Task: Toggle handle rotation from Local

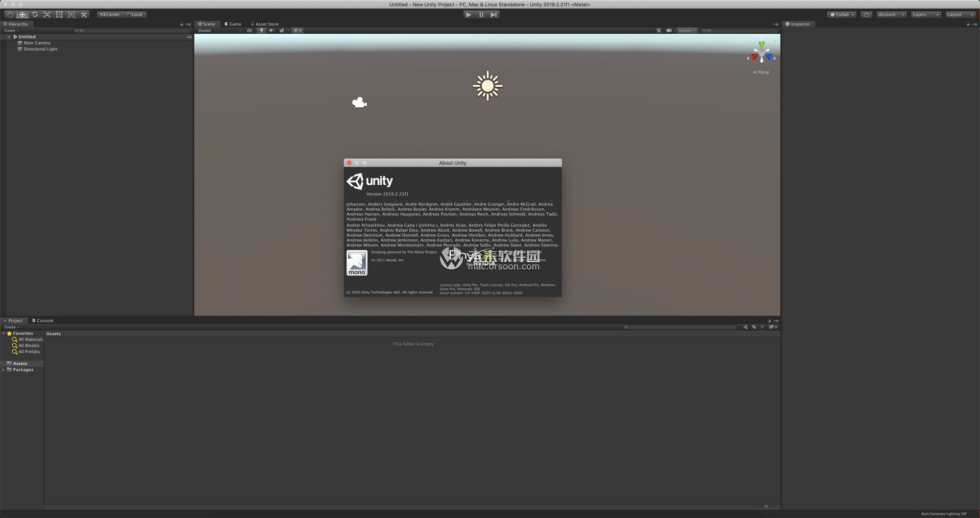Action: (134, 15)
